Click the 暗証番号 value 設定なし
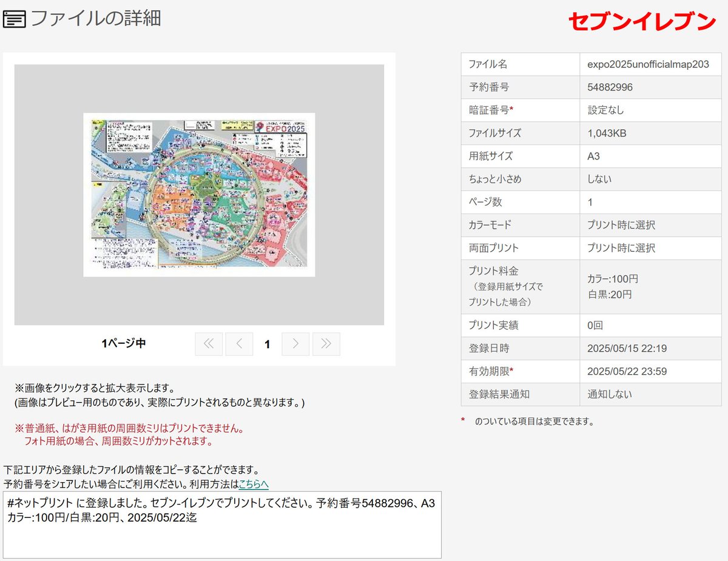Viewport: 728px width, 561px height. [605, 110]
